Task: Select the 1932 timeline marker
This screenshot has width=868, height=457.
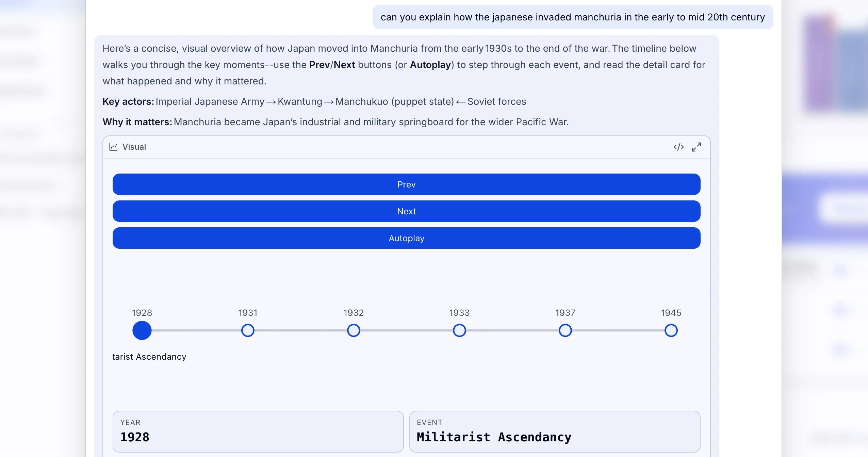Action: [x=354, y=330]
